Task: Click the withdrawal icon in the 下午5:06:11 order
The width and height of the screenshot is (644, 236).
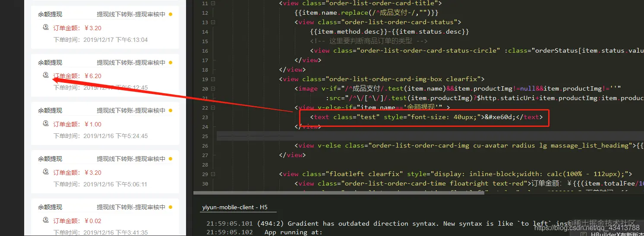Action: 46,172
